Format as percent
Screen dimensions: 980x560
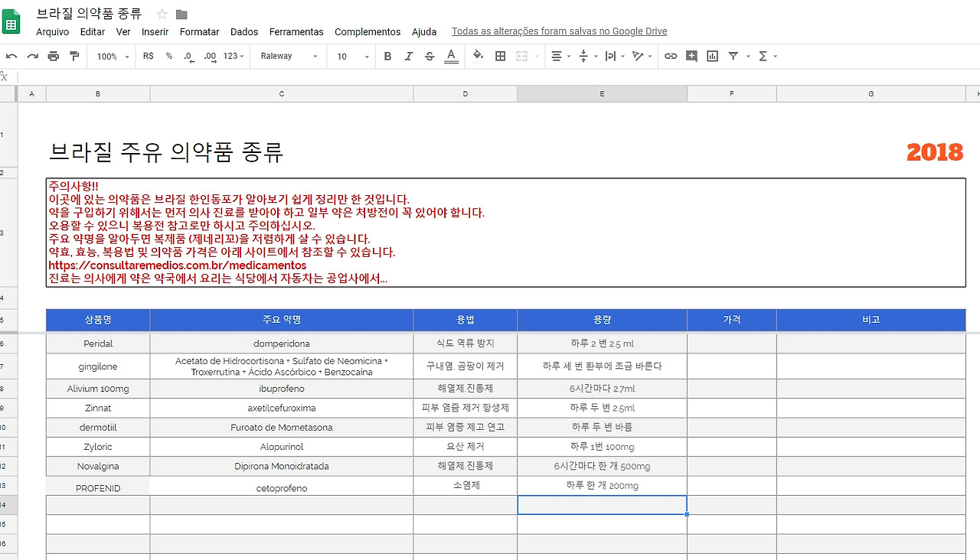pos(169,56)
